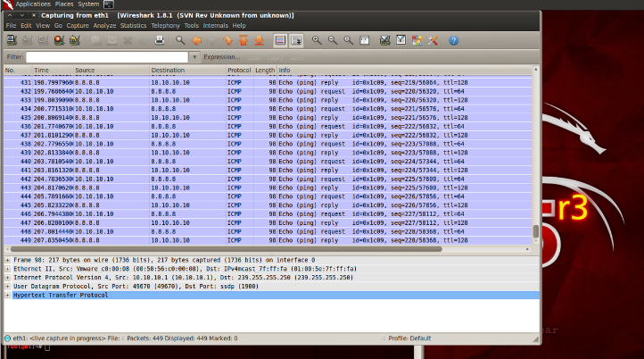Image resolution: width=644 pixels, height=359 pixels.
Task: Open the coloring rules editor icon
Action: click(x=417, y=40)
